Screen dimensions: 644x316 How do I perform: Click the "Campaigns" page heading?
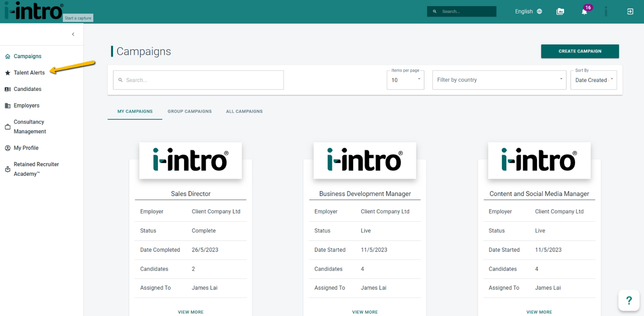(x=144, y=51)
